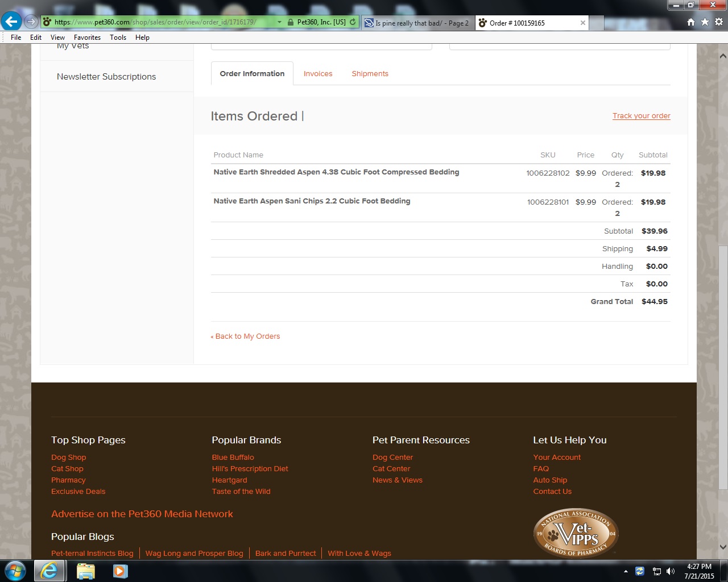Click the Shipping $4.99 amount
Image resolution: width=728 pixels, height=582 pixels.
657,248
